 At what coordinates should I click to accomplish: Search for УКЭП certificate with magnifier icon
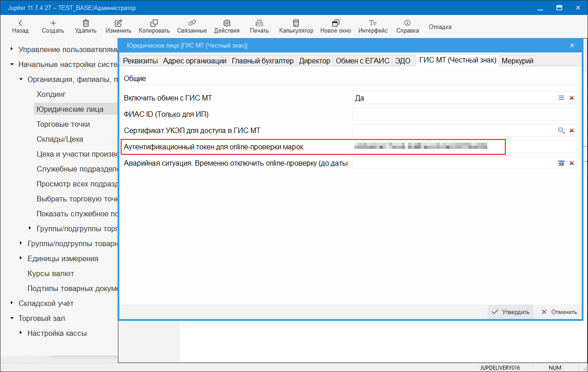561,130
